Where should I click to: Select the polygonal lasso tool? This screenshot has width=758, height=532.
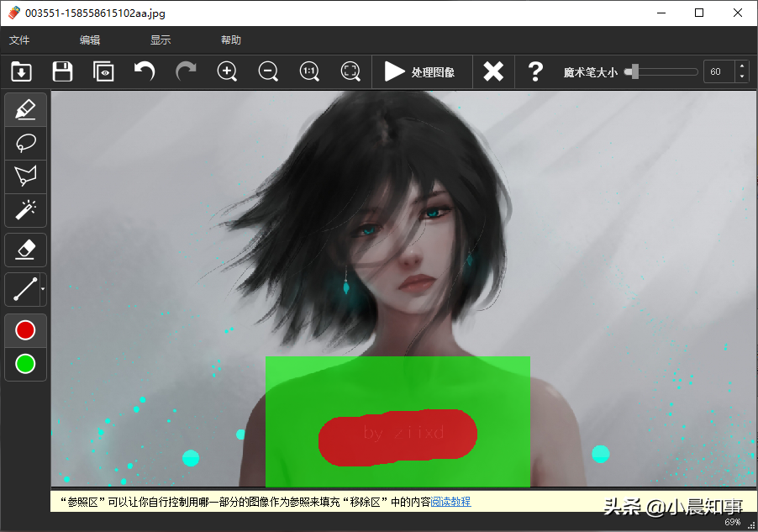pyautogui.click(x=25, y=176)
